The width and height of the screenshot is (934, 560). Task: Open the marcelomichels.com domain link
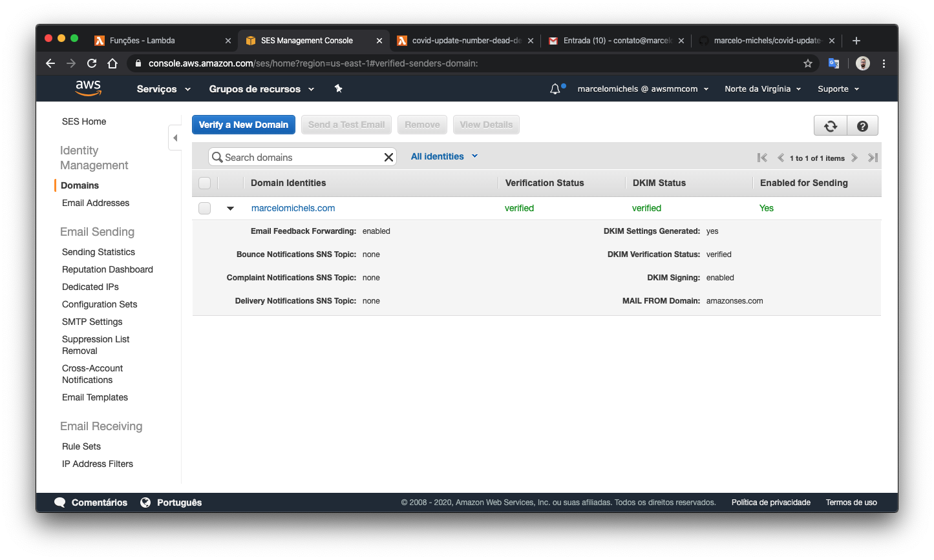[293, 208]
